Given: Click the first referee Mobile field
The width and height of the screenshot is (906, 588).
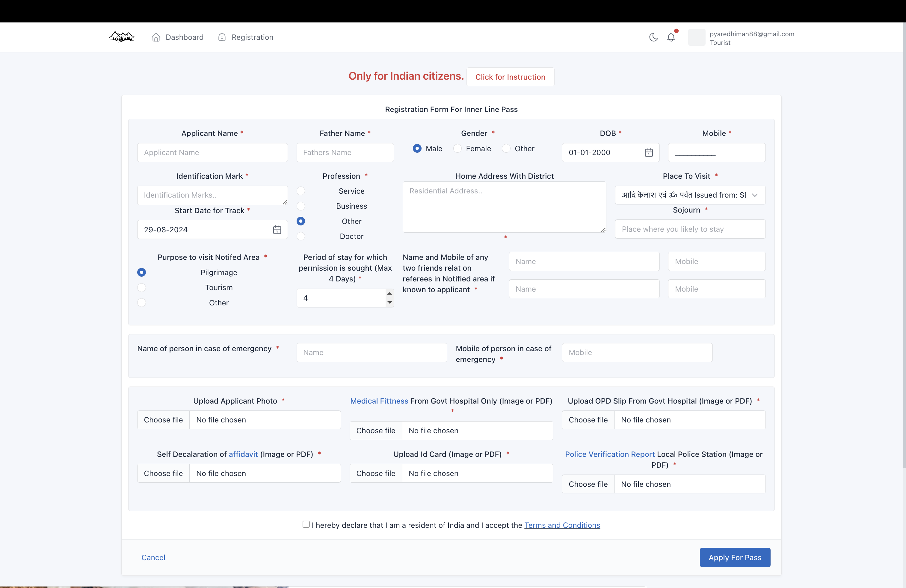Looking at the screenshot, I should [717, 261].
